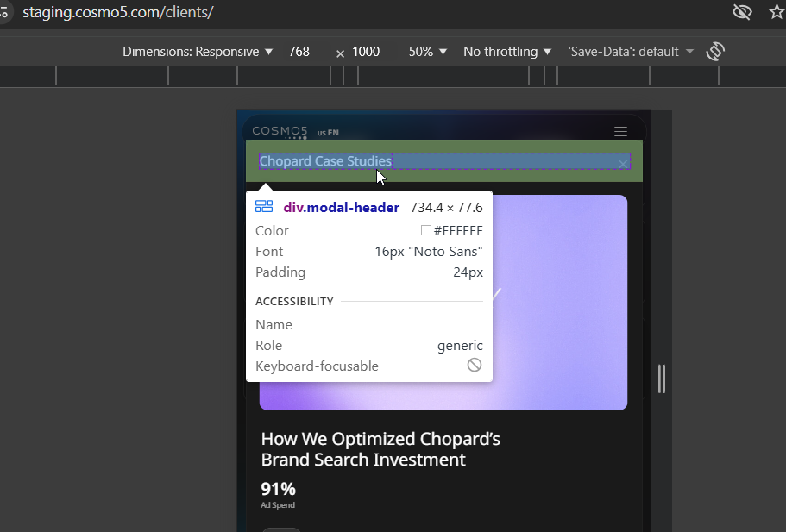
Task: Click the eye-slash tracking icon in address bar
Action: click(x=742, y=11)
